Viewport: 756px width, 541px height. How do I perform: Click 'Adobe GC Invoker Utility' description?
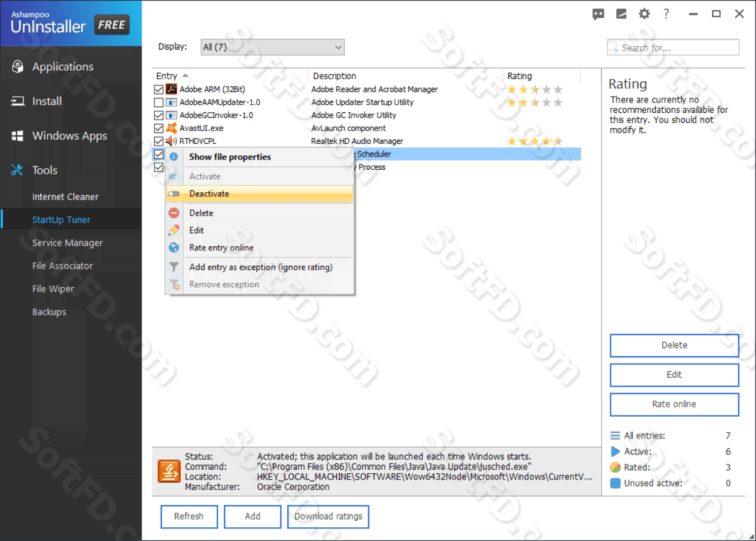point(354,115)
